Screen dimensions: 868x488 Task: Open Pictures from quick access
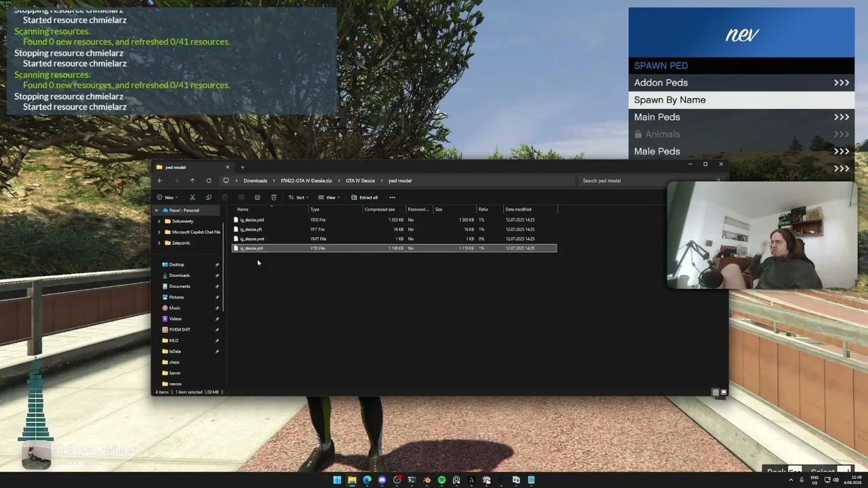tap(176, 298)
